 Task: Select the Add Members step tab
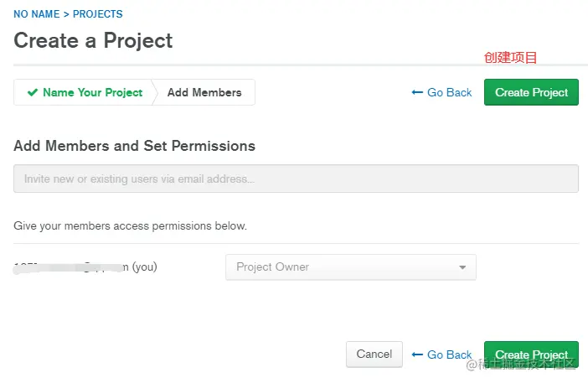[204, 92]
